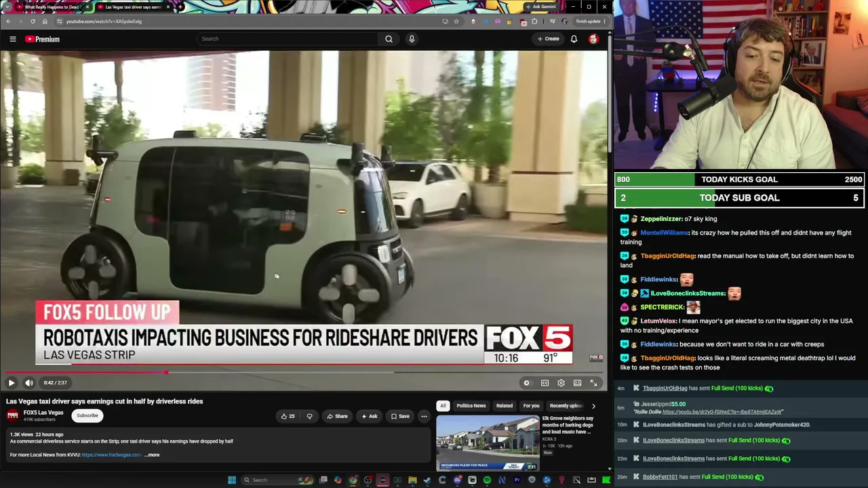
Task: Go to the YouTube Premium home logo
Action: pyautogui.click(x=43, y=39)
